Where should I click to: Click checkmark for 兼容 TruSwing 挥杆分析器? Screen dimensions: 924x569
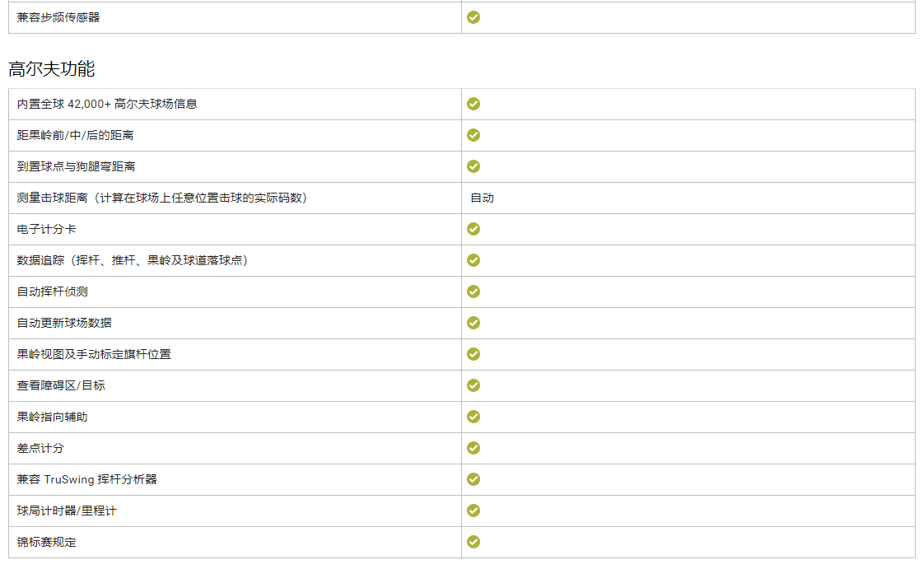(474, 479)
